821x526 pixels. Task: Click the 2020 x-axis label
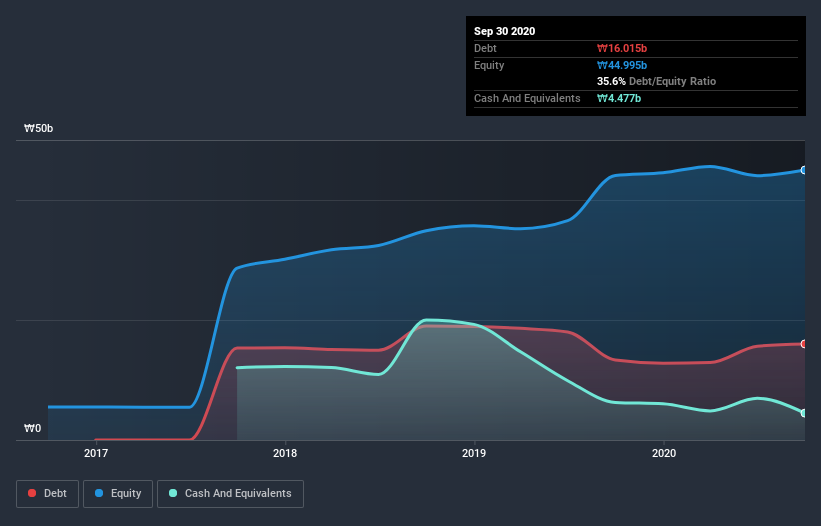(663, 453)
